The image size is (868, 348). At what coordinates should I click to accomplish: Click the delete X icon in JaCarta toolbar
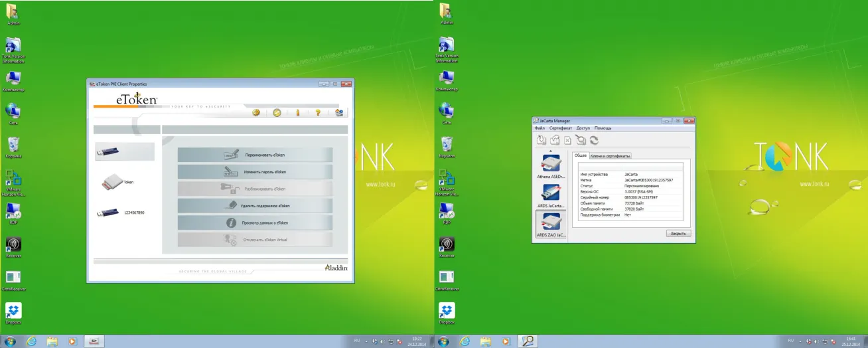[x=568, y=139]
